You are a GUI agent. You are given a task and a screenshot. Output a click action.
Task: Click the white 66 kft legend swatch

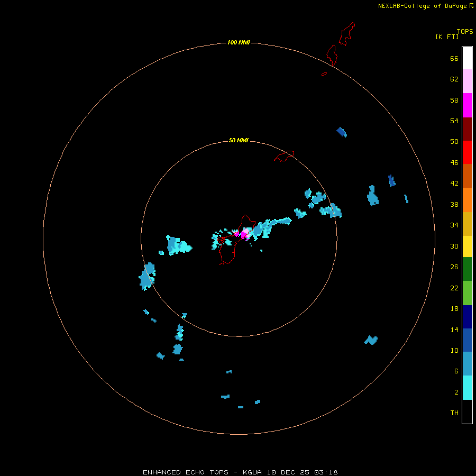(467, 58)
